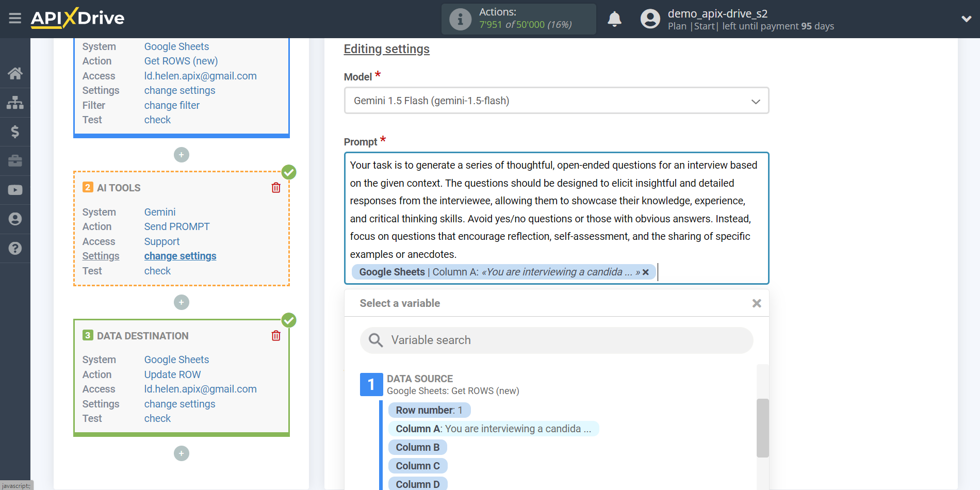This screenshot has height=490, width=980.
Task: Open the actions info icon
Action: [x=460, y=19]
